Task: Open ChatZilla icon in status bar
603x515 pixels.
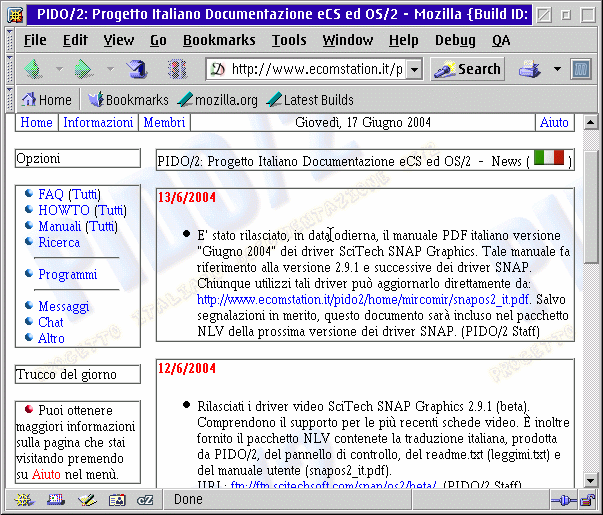Action: pyautogui.click(x=145, y=500)
